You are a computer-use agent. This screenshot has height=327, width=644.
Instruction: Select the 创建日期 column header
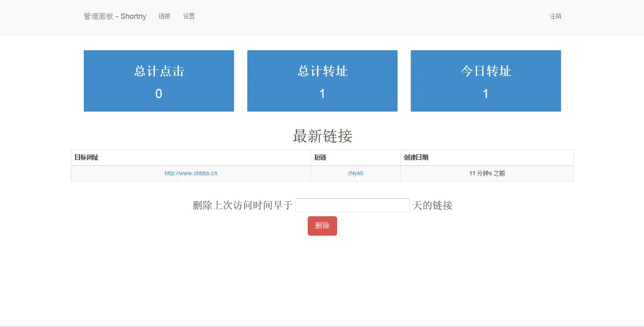click(x=415, y=157)
